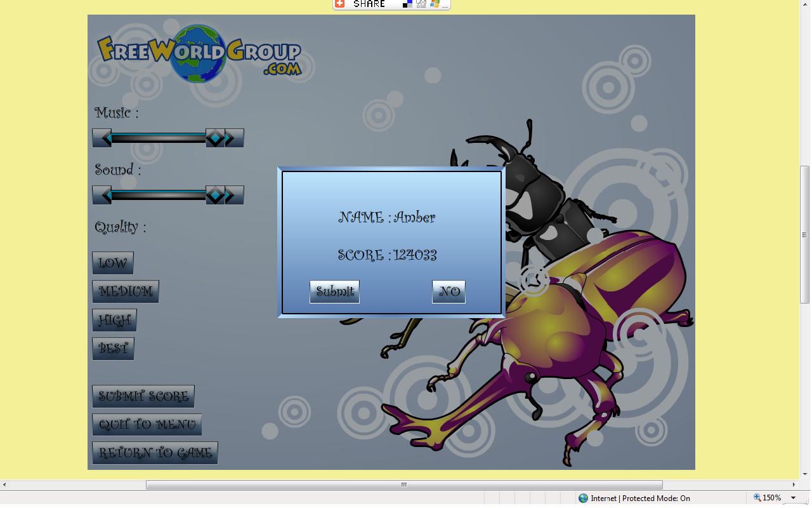Select SUBMIT SCORE from the menu

click(x=143, y=396)
